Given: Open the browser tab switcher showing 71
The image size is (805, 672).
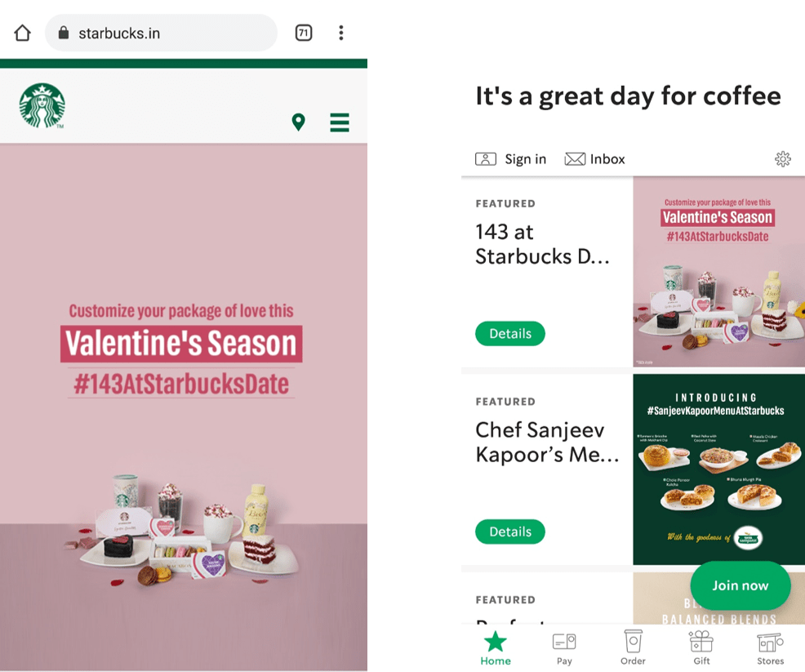Looking at the screenshot, I should tap(304, 33).
